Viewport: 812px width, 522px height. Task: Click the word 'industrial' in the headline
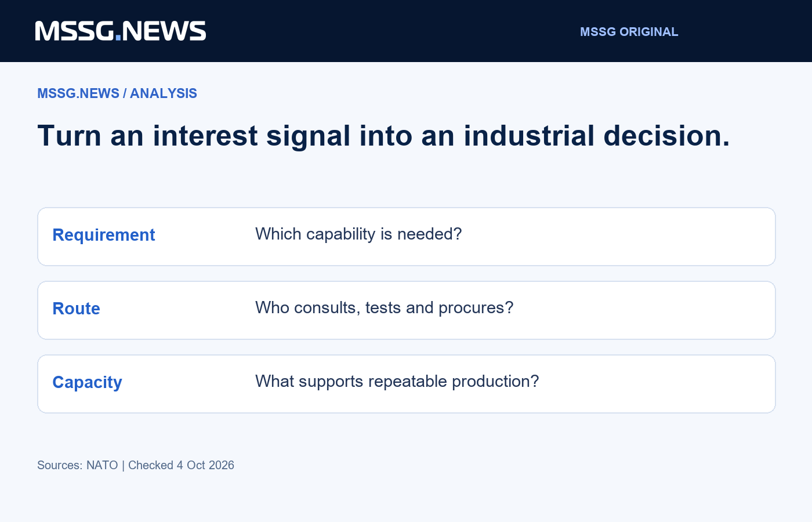coord(529,136)
